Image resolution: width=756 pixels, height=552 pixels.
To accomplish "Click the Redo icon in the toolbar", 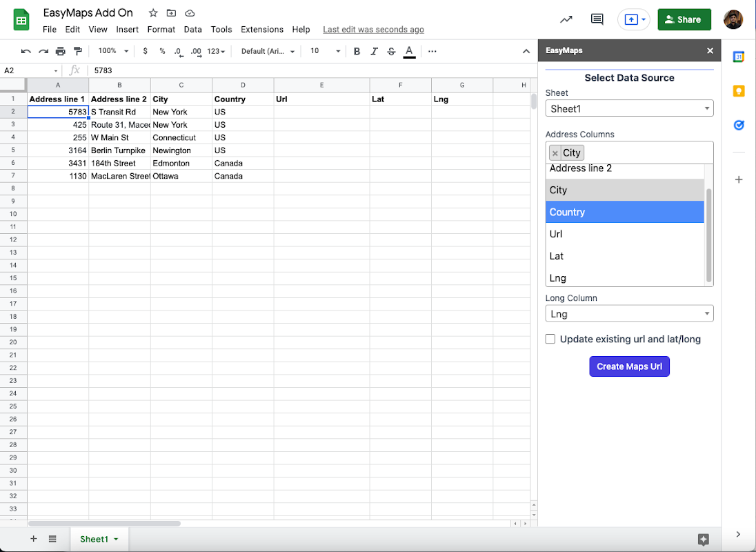I will point(43,51).
